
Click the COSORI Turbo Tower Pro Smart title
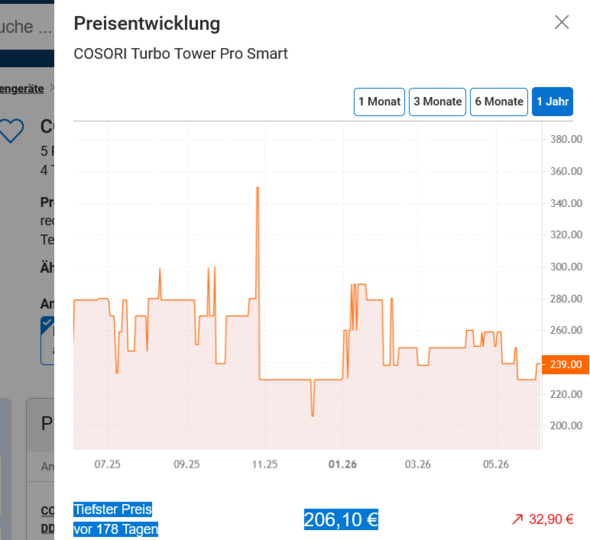(181, 54)
